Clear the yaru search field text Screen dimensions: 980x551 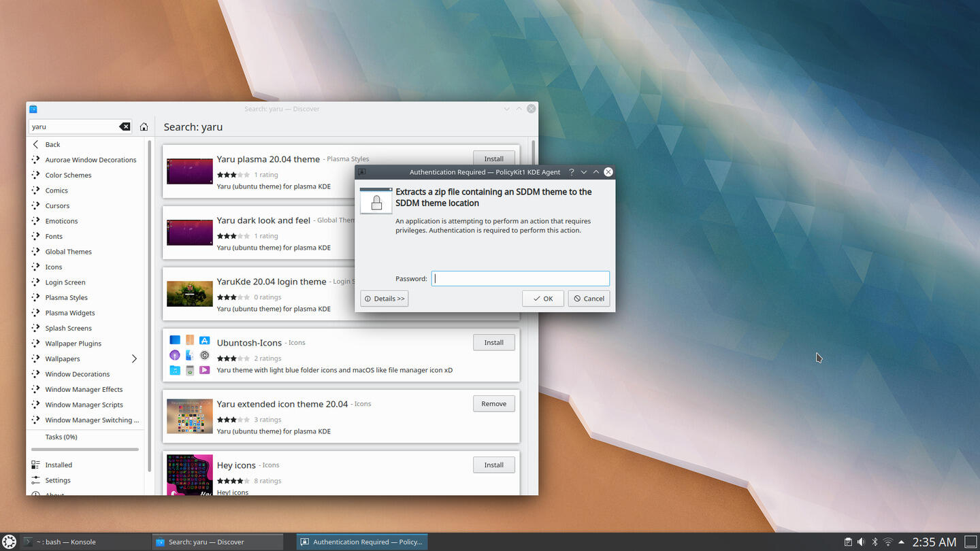click(x=125, y=127)
